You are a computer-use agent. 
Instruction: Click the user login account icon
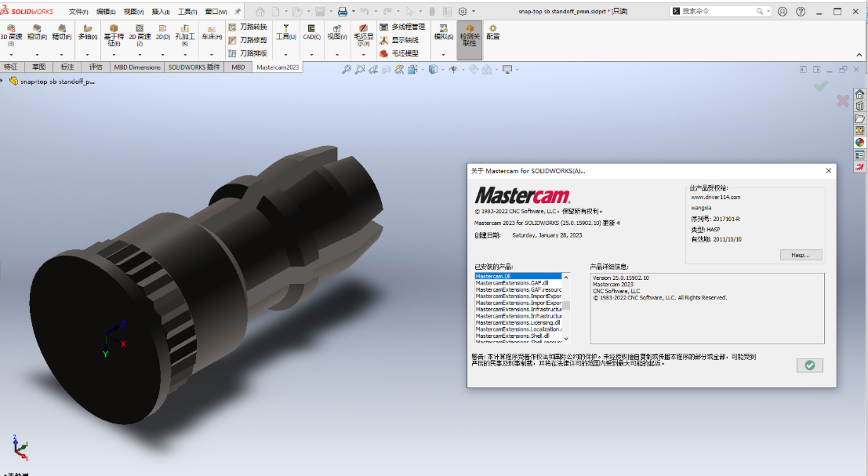click(x=783, y=11)
